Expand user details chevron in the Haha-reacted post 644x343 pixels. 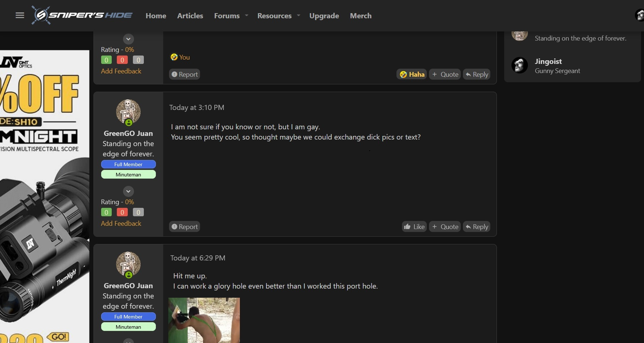pos(128,39)
